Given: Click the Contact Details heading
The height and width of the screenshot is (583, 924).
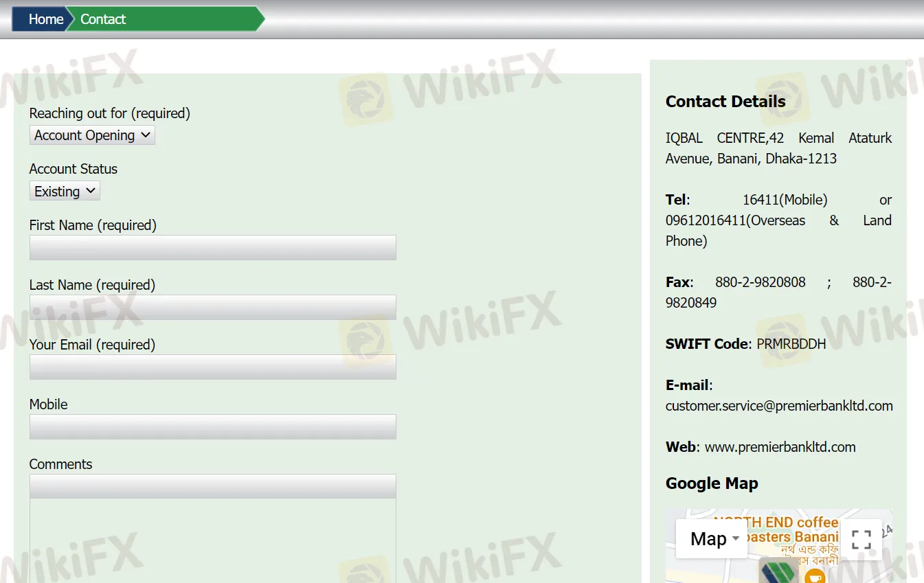Looking at the screenshot, I should click(x=725, y=102).
